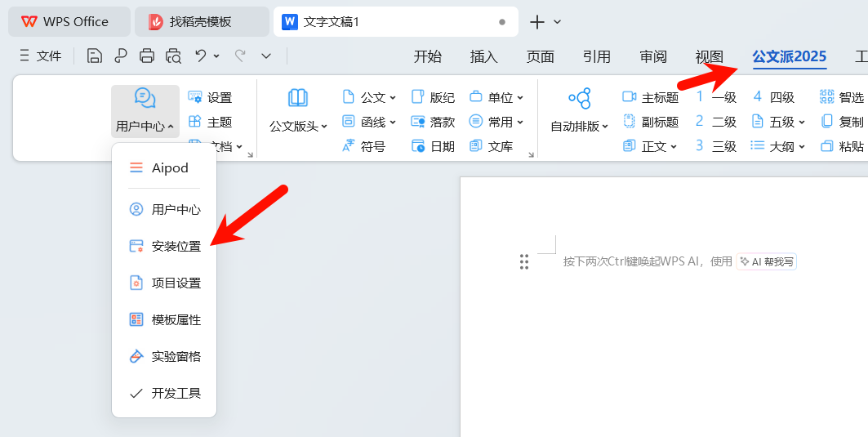Expand the quick access toolbar chevron
Image resolution: width=868 pixels, height=437 pixels.
click(x=266, y=56)
